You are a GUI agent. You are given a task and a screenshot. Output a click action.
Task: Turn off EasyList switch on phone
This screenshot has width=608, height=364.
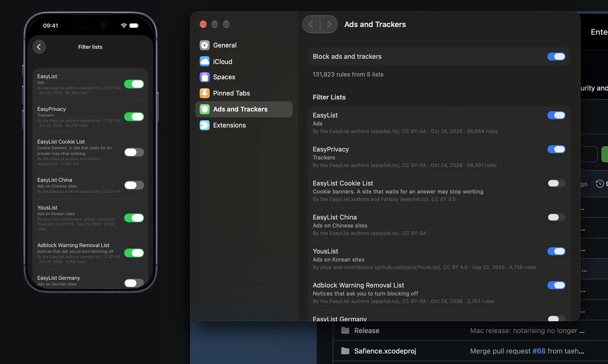134,84
